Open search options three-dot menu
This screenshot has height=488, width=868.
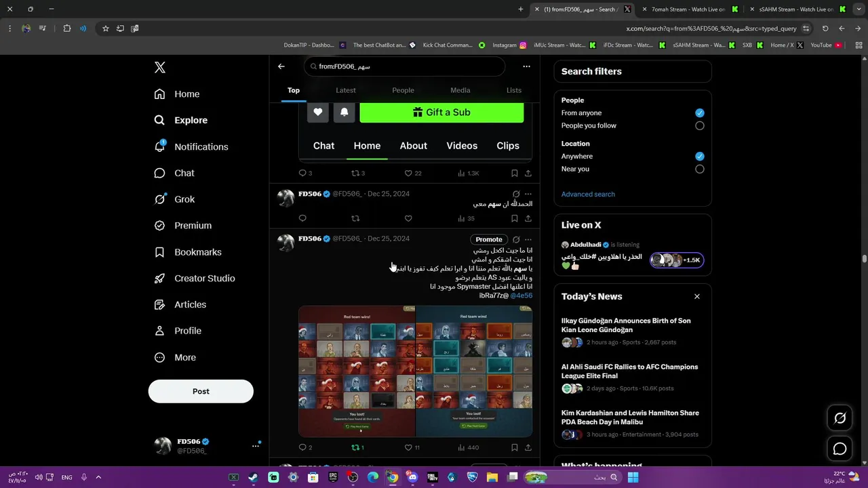526,66
